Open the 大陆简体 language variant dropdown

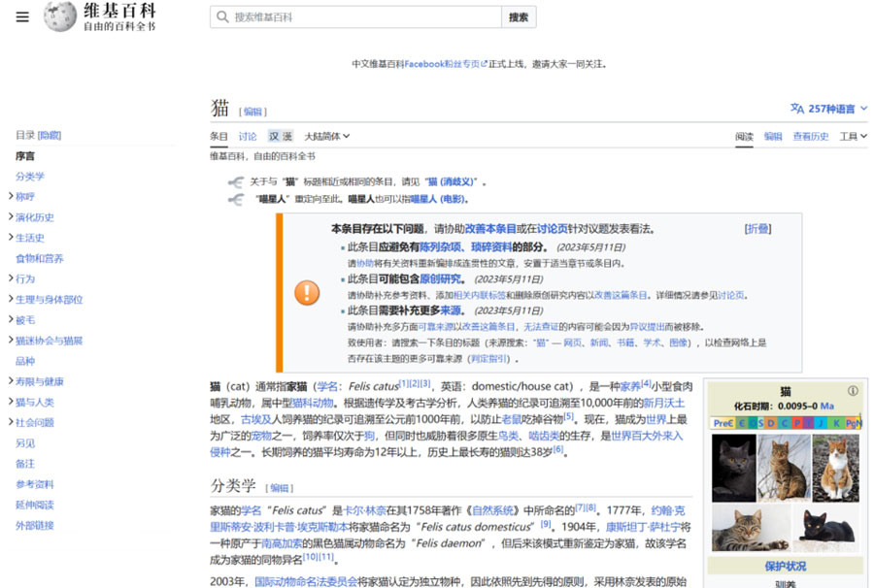click(326, 137)
